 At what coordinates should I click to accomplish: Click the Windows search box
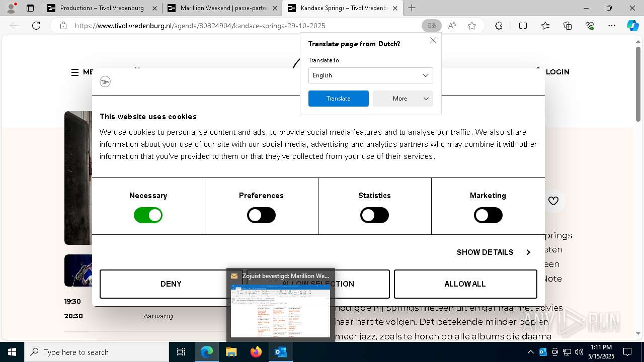coord(97,352)
